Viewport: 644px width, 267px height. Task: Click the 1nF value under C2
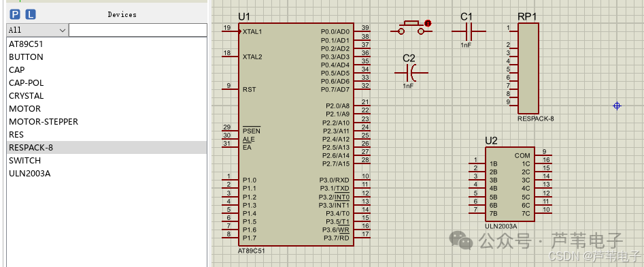(x=408, y=87)
